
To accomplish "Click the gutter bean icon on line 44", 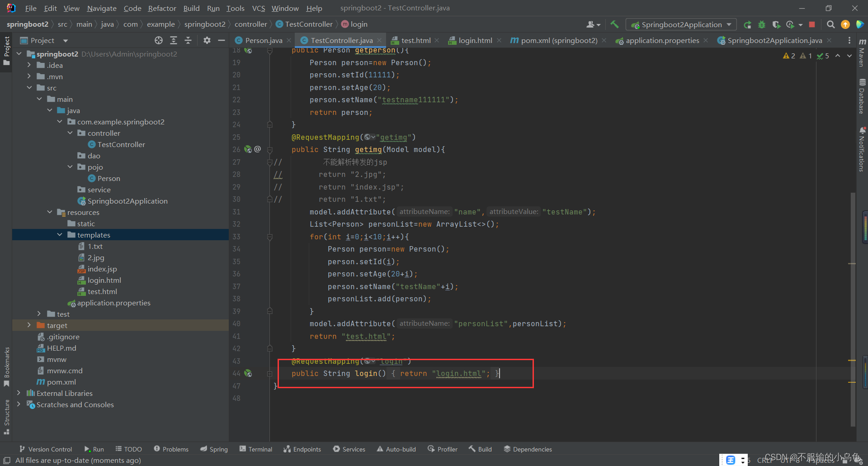I will click(x=248, y=373).
